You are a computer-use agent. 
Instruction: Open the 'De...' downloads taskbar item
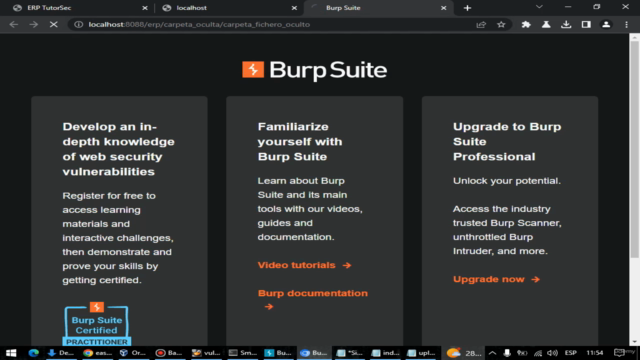60,353
